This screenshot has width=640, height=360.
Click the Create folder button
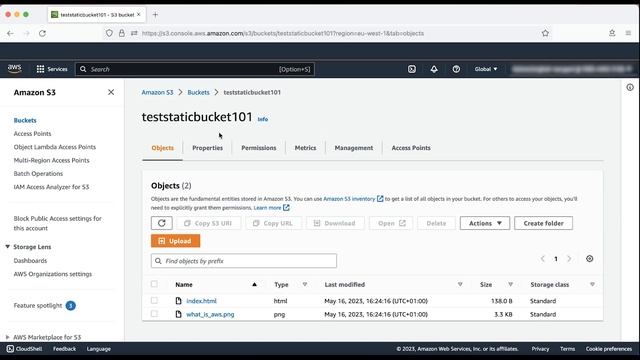point(543,223)
